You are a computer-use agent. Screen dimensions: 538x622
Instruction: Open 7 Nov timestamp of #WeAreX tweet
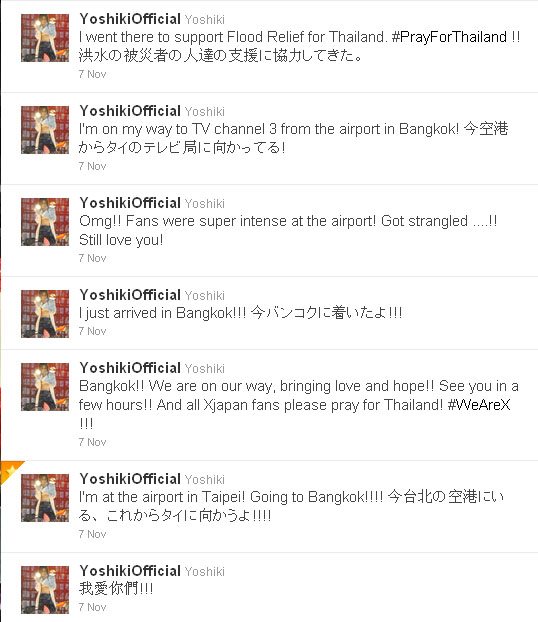(92, 442)
